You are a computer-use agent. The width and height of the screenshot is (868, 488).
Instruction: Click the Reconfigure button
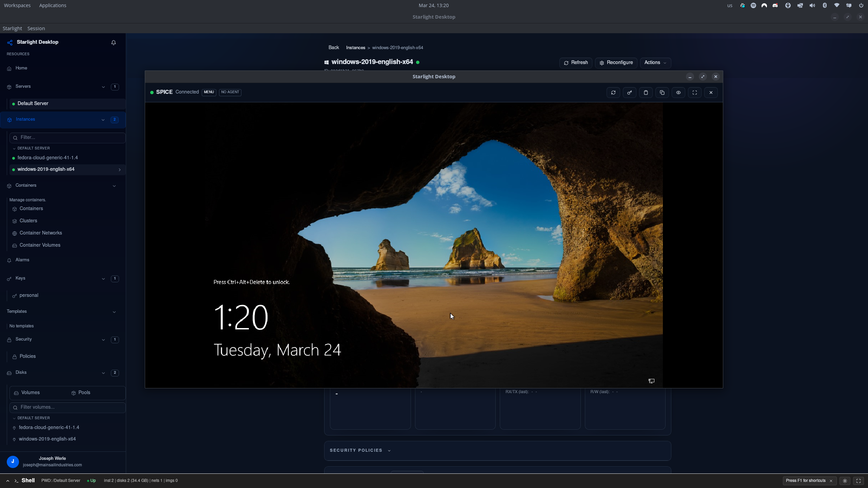point(616,63)
